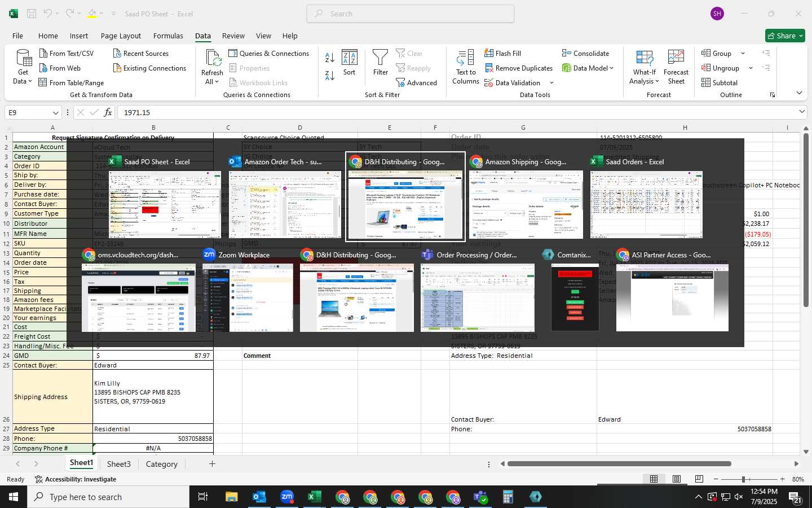Insert function with fx button
812x508 pixels.
coord(108,112)
